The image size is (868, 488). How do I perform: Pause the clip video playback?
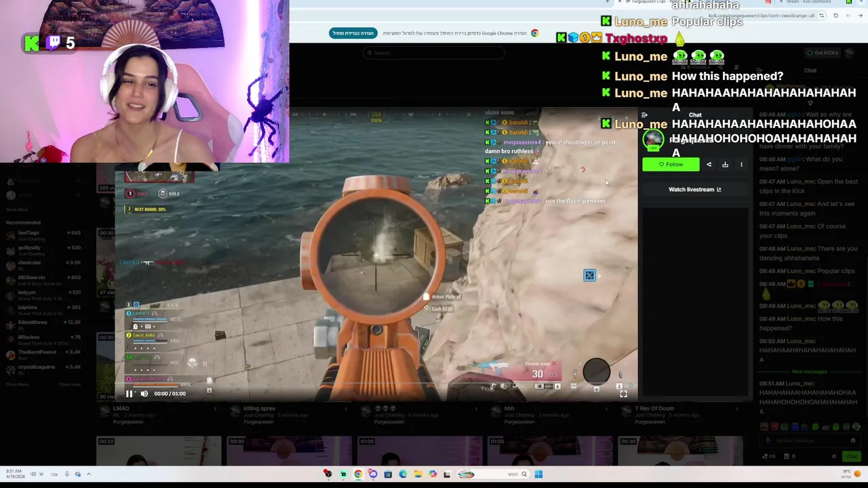point(129,393)
